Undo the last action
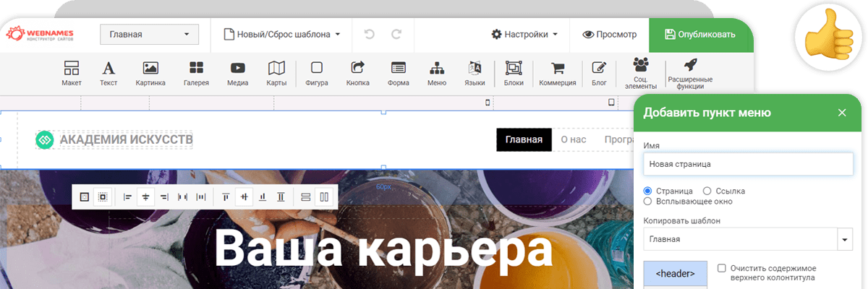868x289 pixels. click(x=370, y=34)
